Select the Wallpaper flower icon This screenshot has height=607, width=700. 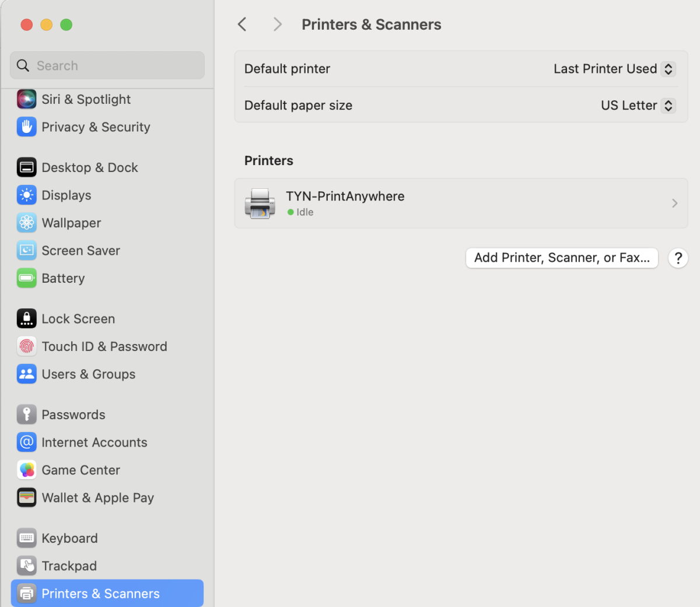pyautogui.click(x=26, y=223)
